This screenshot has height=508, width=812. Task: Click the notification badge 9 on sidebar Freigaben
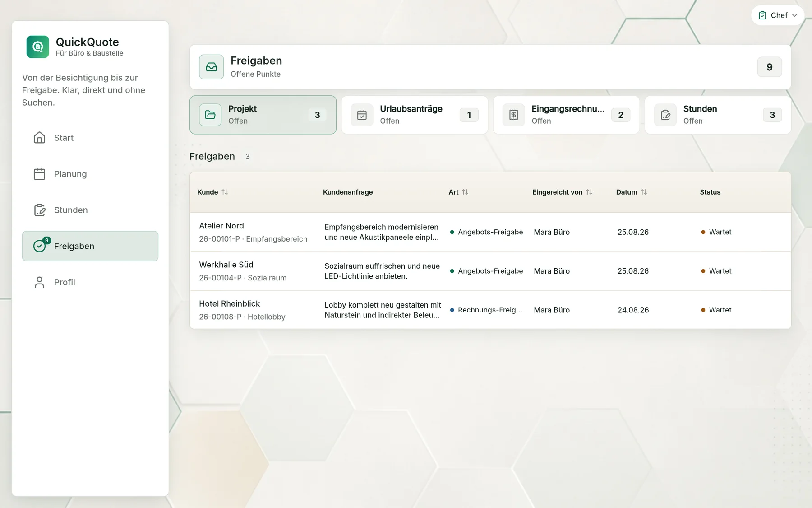(x=46, y=240)
